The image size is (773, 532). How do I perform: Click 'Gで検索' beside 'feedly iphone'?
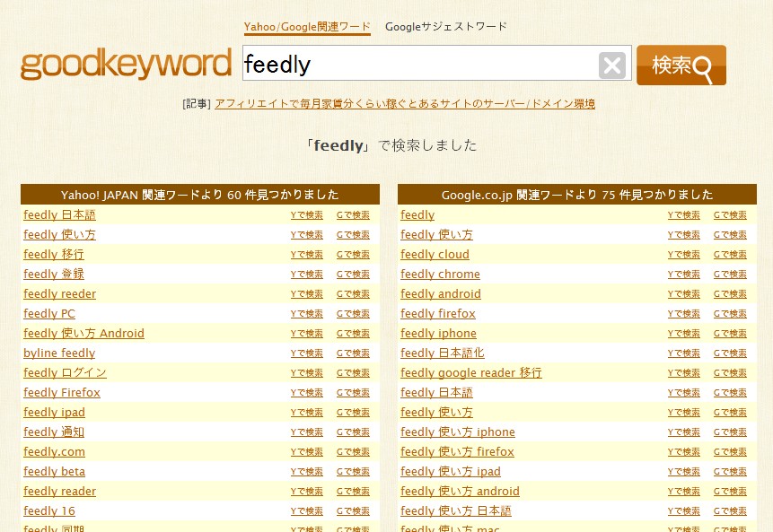point(730,334)
